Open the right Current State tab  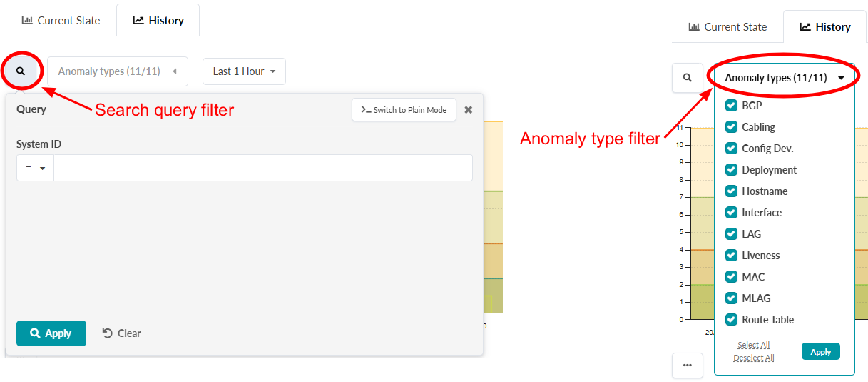pos(727,27)
